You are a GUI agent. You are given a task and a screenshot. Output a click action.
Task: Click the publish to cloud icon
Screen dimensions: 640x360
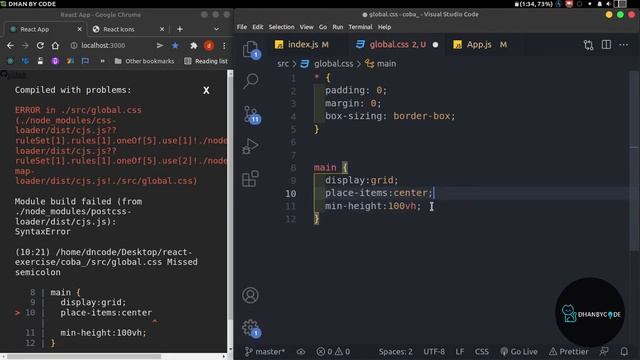[301, 351]
